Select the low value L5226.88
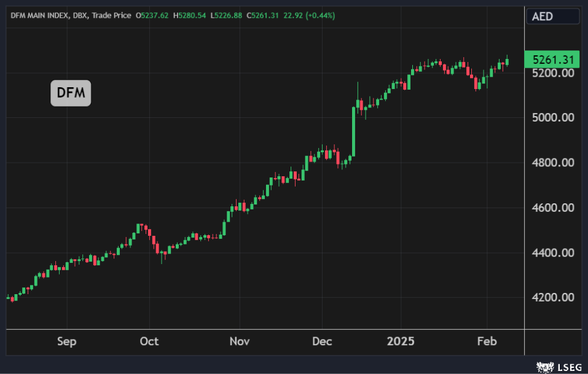Image resolution: width=588 pixels, height=374 pixels. pos(226,16)
